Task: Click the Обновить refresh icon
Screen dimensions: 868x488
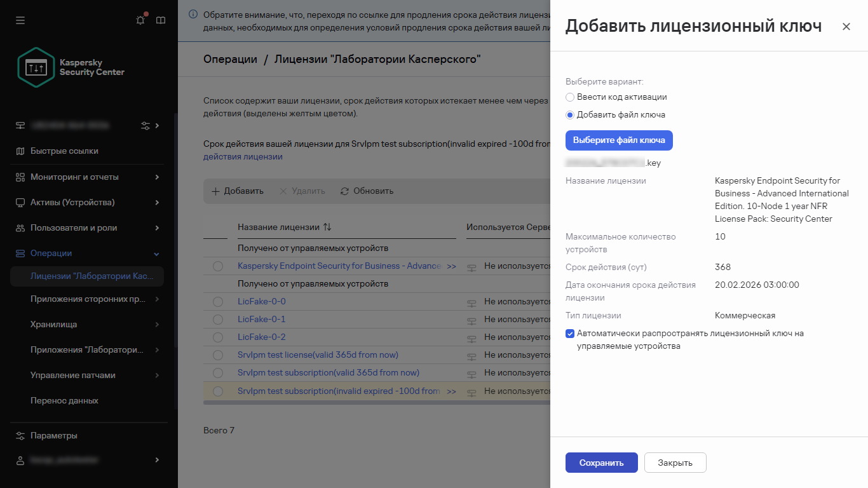Action: click(345, 191)
